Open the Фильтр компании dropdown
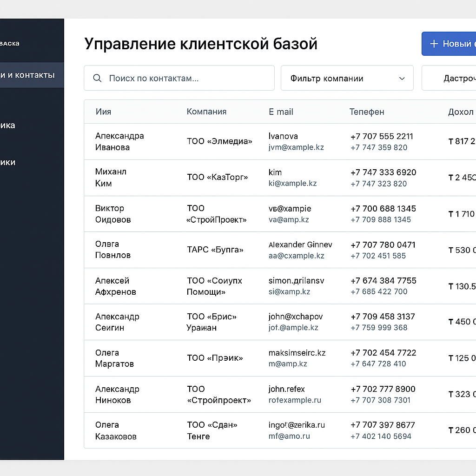Image resolution: width=476 pixels, height=476 pixels. 347,78
